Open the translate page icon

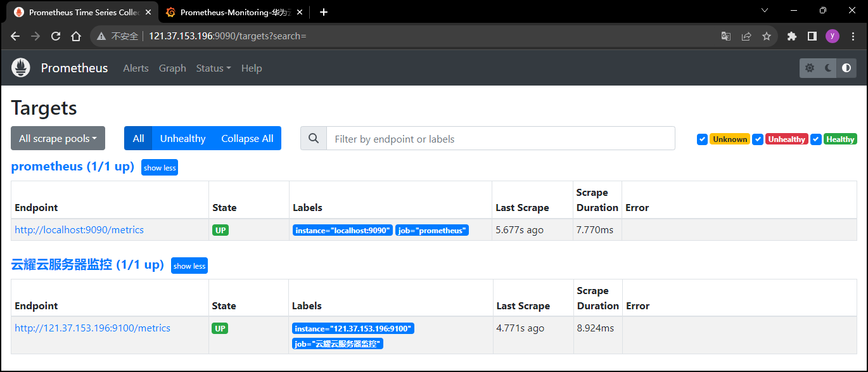[726, 36]
